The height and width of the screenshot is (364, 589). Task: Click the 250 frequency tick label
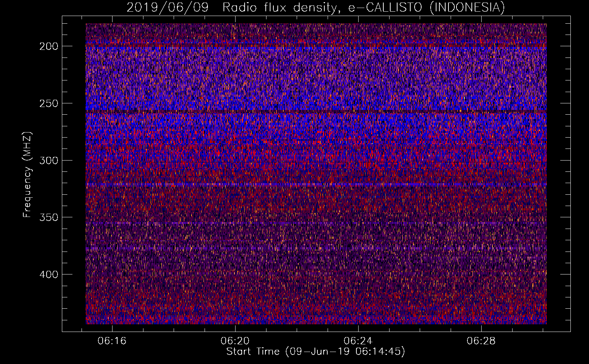[x=48, y=103]
